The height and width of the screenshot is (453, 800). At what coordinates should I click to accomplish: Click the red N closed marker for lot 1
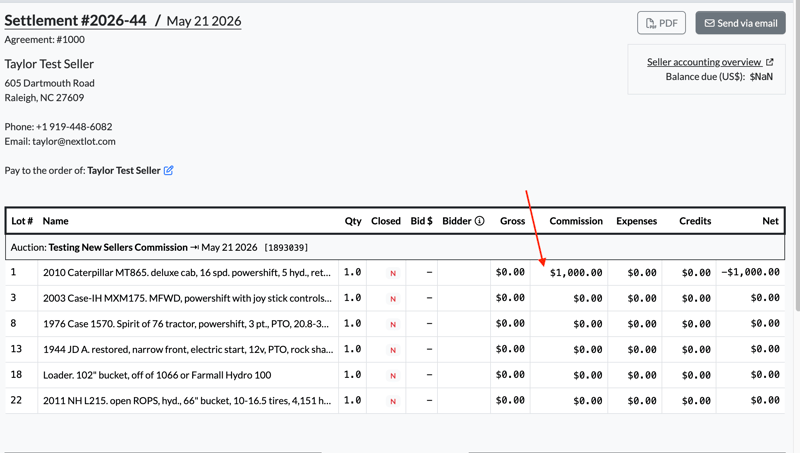pos(393,273)
